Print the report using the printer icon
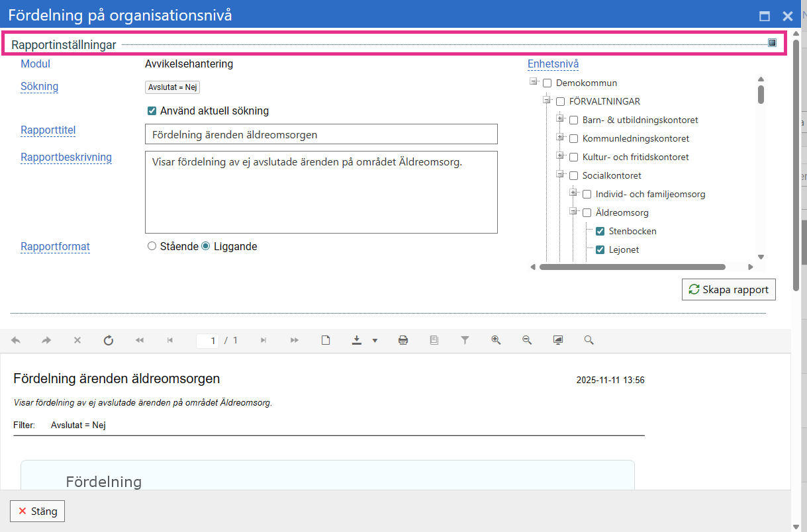The image size is (807, 532). coord(403,340)
